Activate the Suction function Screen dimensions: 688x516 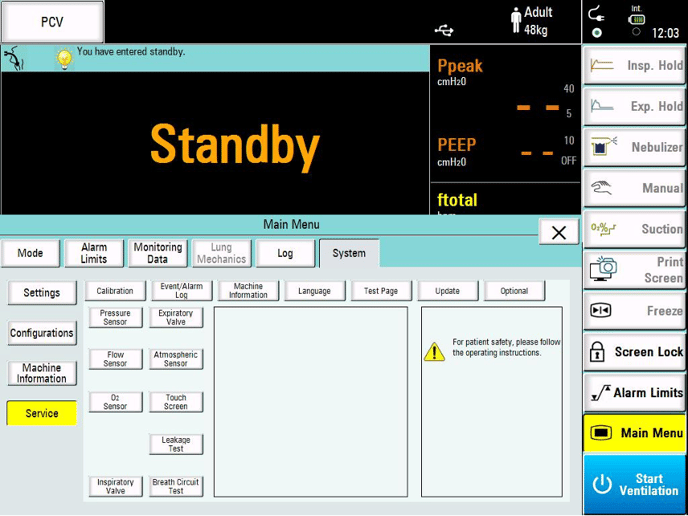(x=635, y=229)
